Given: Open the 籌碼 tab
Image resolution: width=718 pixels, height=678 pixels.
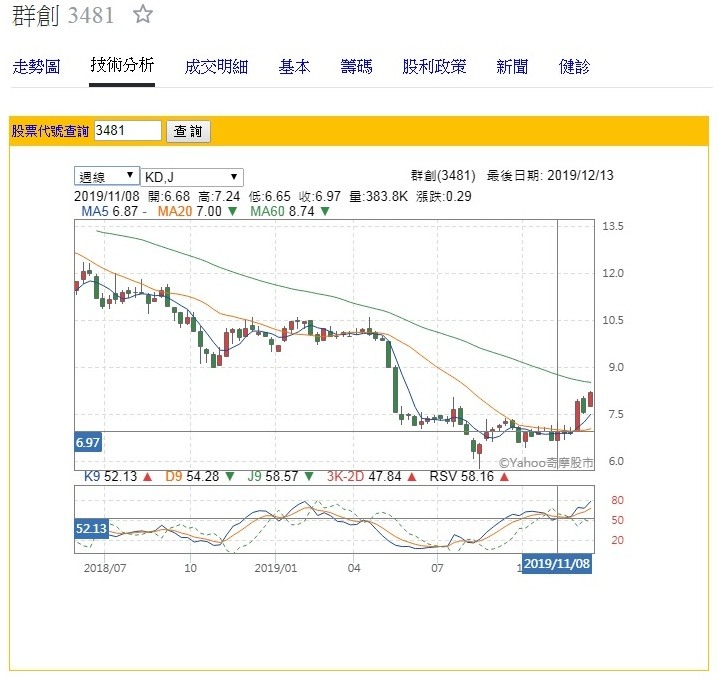Looking at the screenshot, I should (356, 67).
